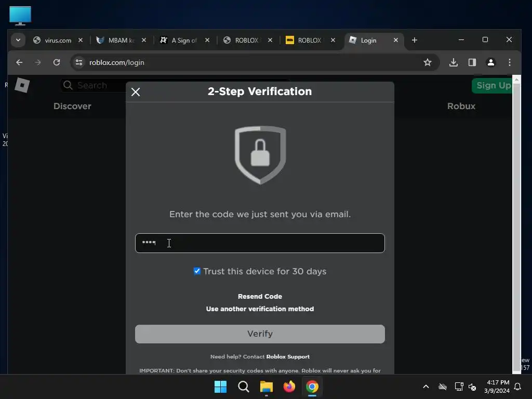Viewport: 532px width, 399px height.
Task: Open a new browser tab
Action: (x=414, y=40)
